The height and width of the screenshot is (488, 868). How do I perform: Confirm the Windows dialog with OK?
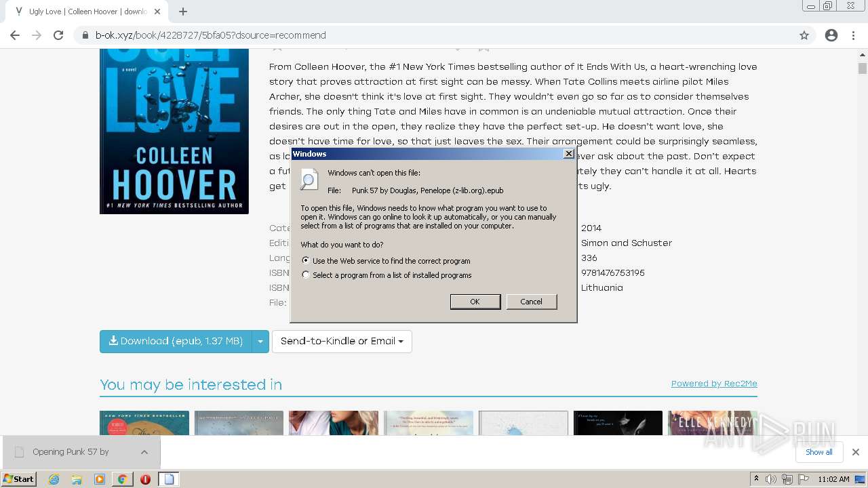pos(475,302)
